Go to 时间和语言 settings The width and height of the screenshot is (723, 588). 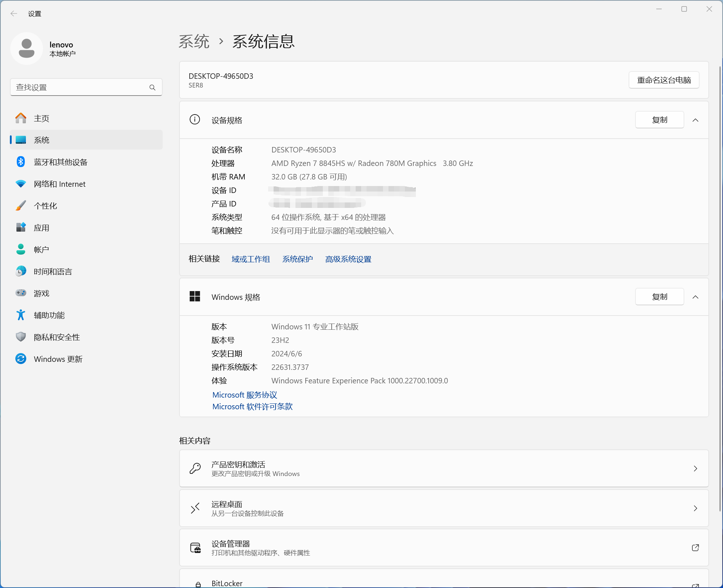(x=86, y=271)
